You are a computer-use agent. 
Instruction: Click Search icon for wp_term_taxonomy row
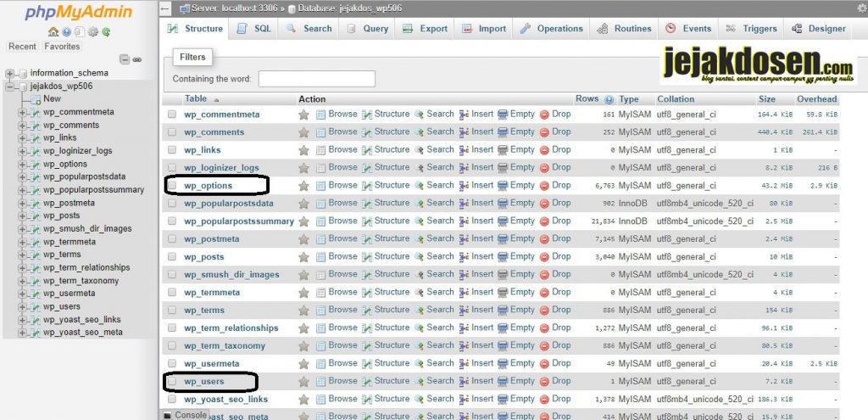419,345
